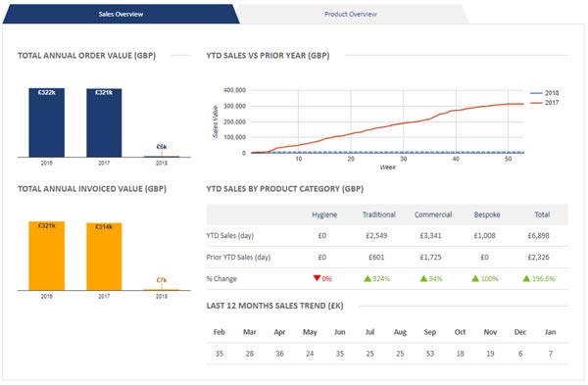Click the £2,549 Traditional YTD value
This screenshot has height=385, width=588.
pyautogui.click(x=376, y=235)
